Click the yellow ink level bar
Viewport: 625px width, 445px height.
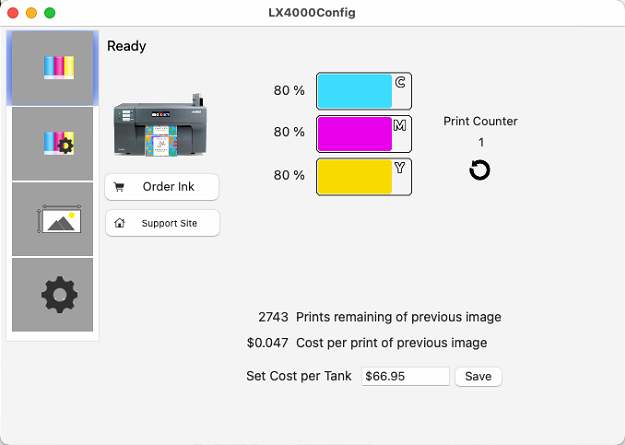click(364, 177)
